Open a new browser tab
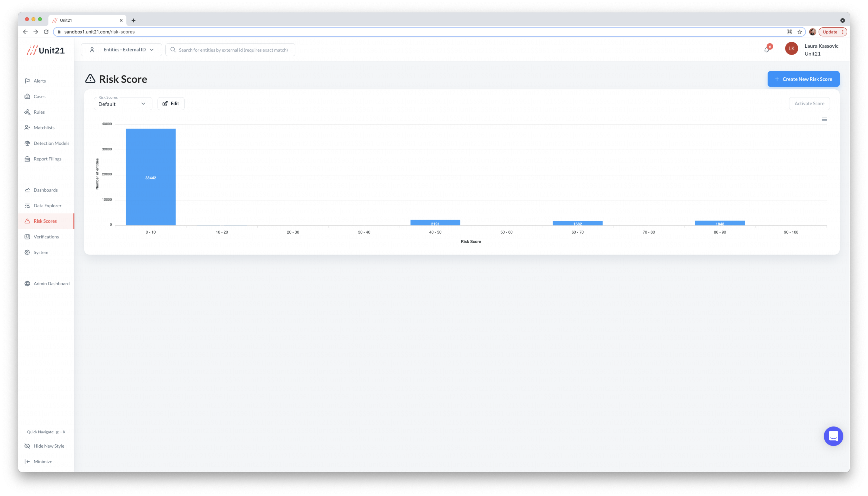Viewport: 868px width, 496px height. pos(134,20)
